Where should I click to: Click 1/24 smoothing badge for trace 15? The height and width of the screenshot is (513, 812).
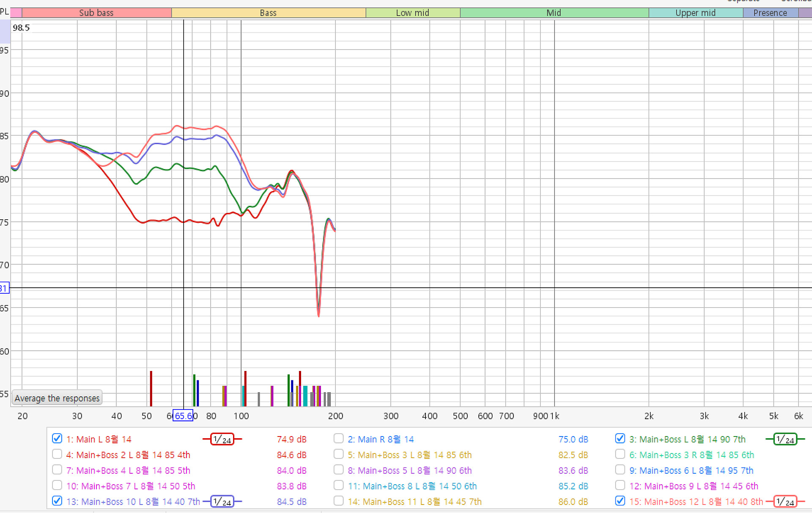coord(785,502)
